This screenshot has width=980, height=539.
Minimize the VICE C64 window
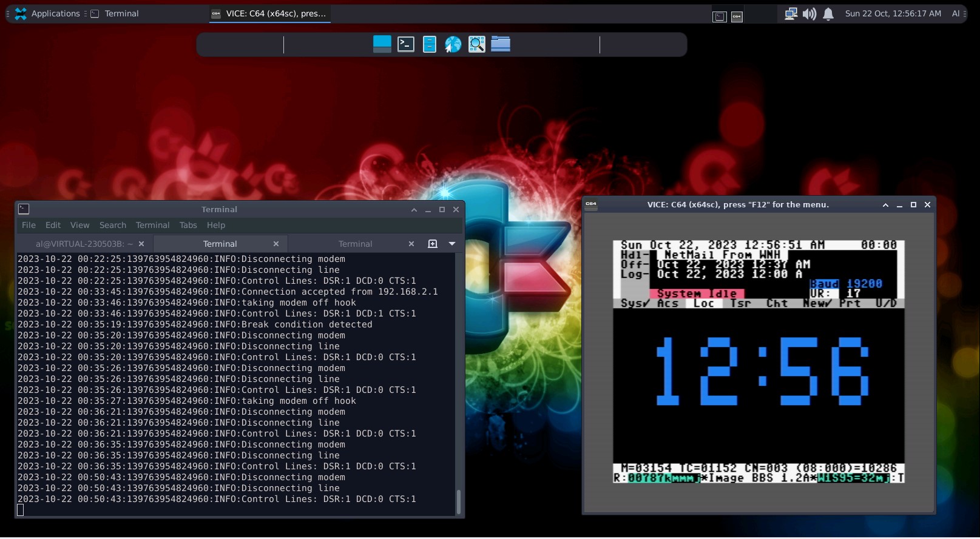pos(899,205)
